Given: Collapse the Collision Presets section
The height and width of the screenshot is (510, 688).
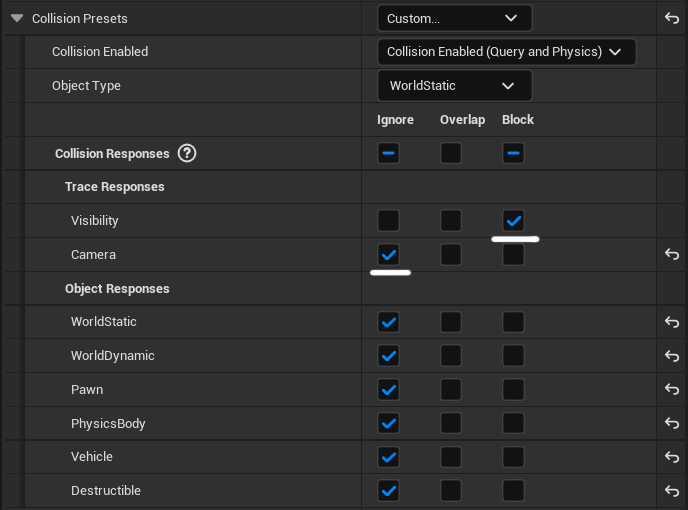Looking at the screenshot, I should [x=17, y=18].
